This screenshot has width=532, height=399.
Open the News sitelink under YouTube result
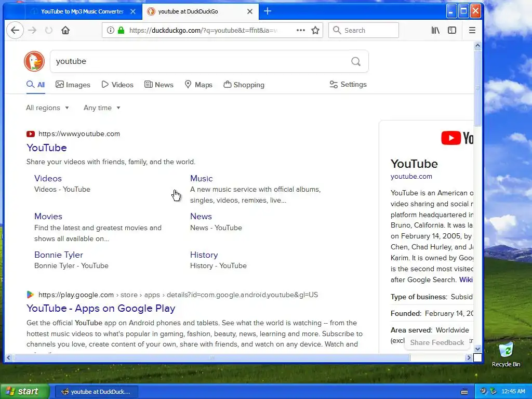tap(201, 217)
